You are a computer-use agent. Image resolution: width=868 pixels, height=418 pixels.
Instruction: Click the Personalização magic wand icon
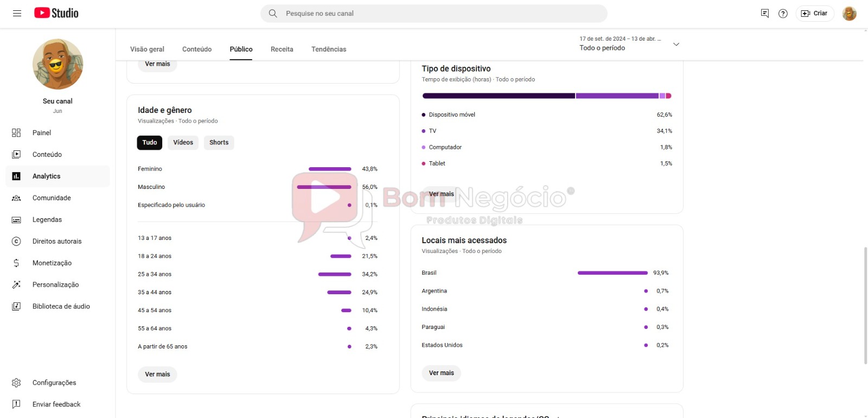pos(16,285)
